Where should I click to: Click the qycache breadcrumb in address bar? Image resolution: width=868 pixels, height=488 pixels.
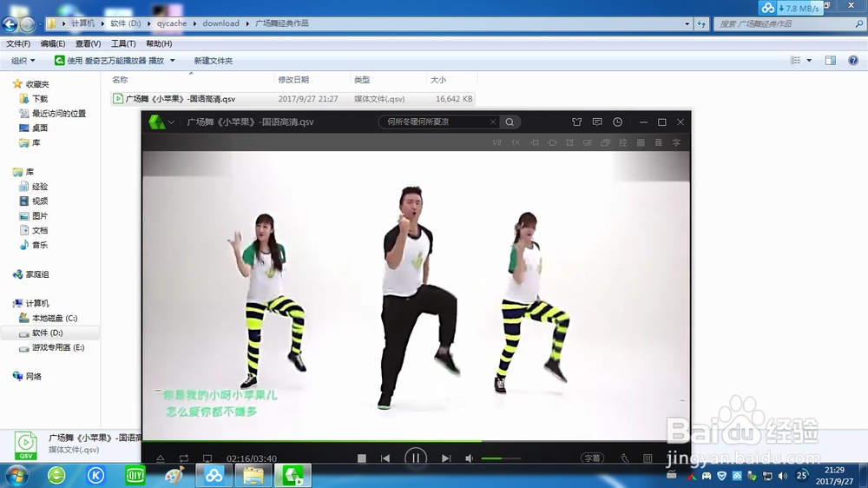[x=172, y=23]
